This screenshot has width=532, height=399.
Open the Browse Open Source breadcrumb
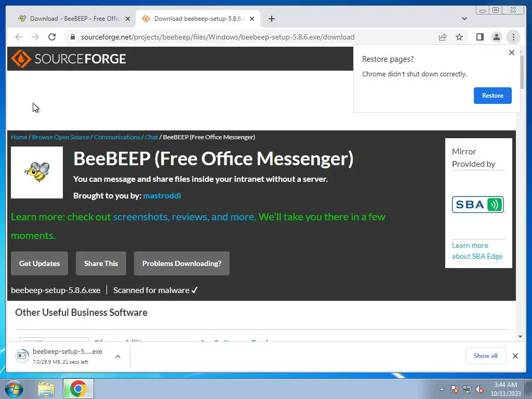point(60,137)
